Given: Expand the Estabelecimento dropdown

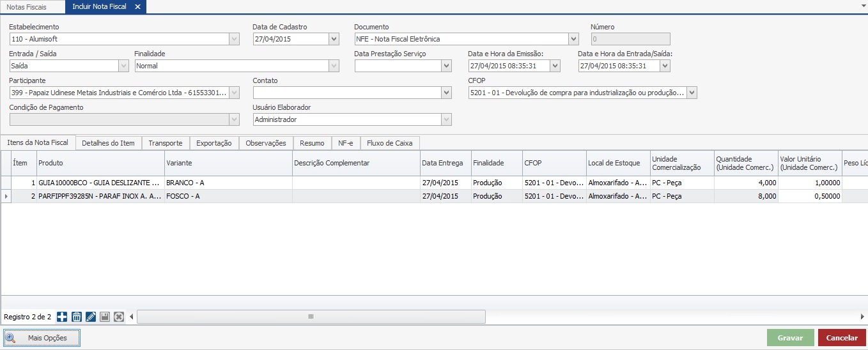Looking at the screenshot, I should click(x=234, y=39).
